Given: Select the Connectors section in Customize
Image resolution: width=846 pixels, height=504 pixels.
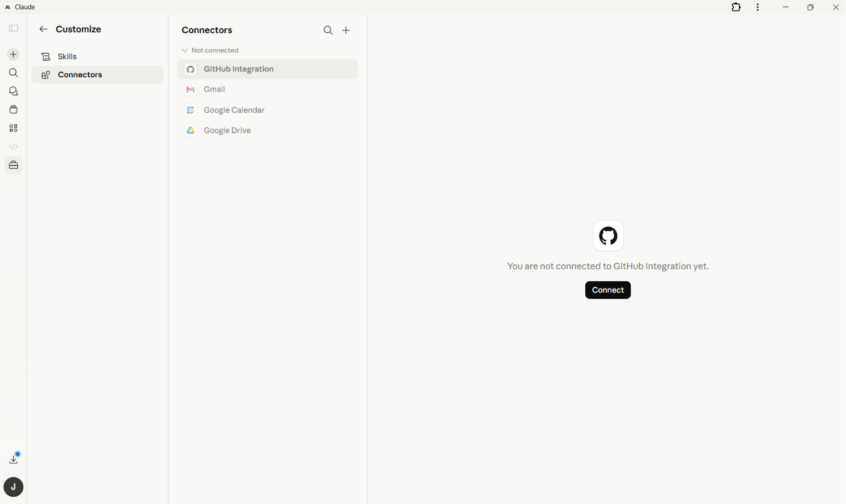Looking at the screenshot, I should [97, 75].
